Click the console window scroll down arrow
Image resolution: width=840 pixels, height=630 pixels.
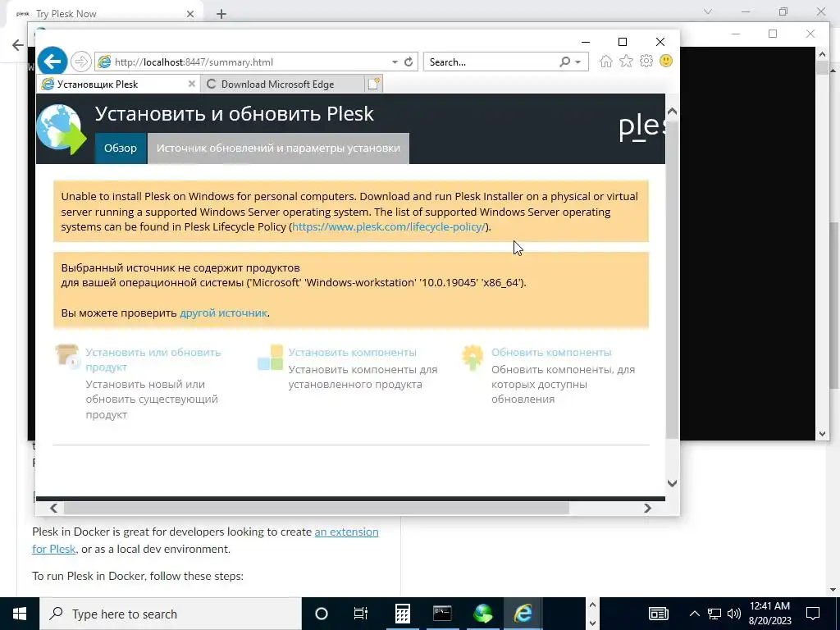pos(822,434)
